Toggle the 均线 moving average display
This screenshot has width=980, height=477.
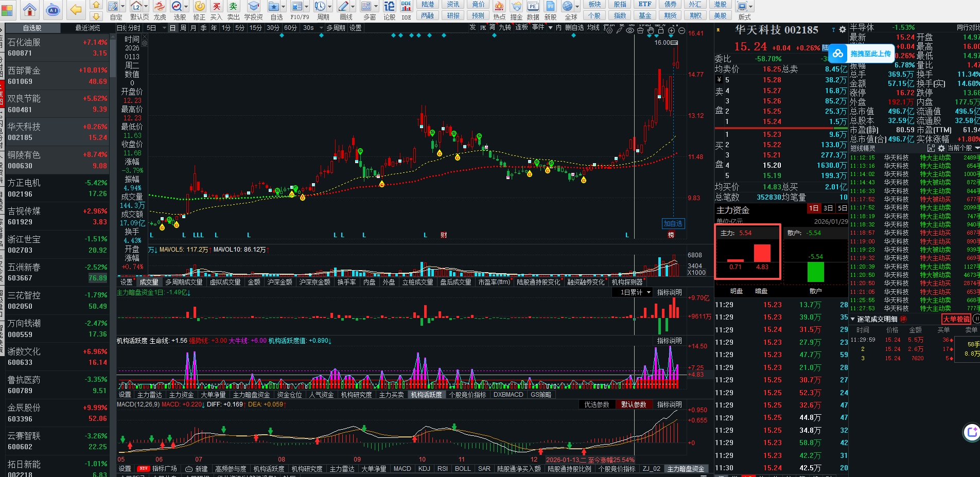tap(593, 28)
